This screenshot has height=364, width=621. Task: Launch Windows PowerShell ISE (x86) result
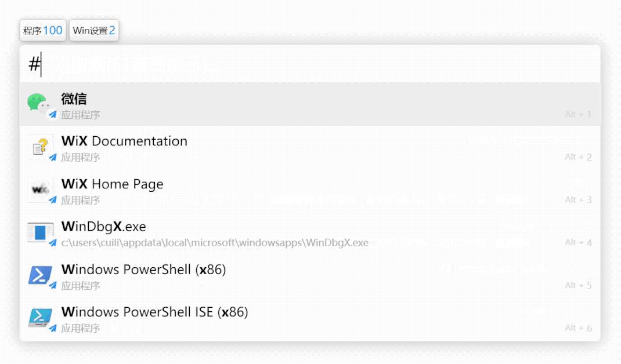tap(154, 312)
